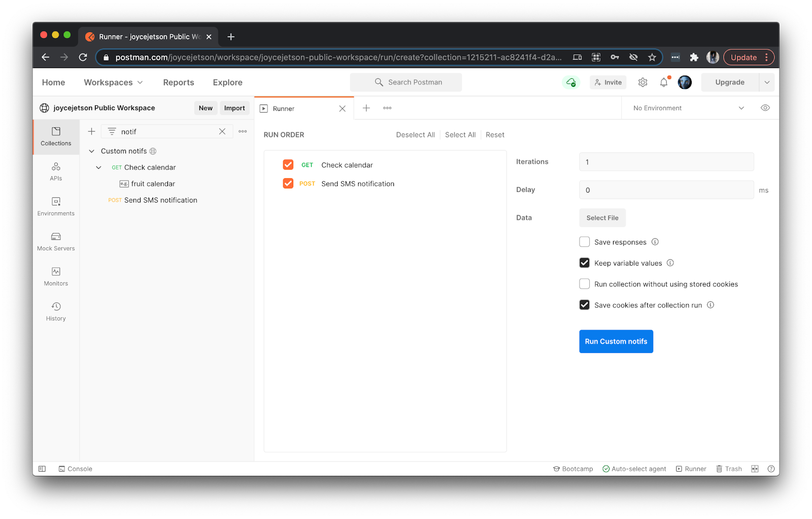Image resolution: width=812 pixels, height=519 pixels.
Task: Open the tab options three-dot menu
Action: point(387,108)
